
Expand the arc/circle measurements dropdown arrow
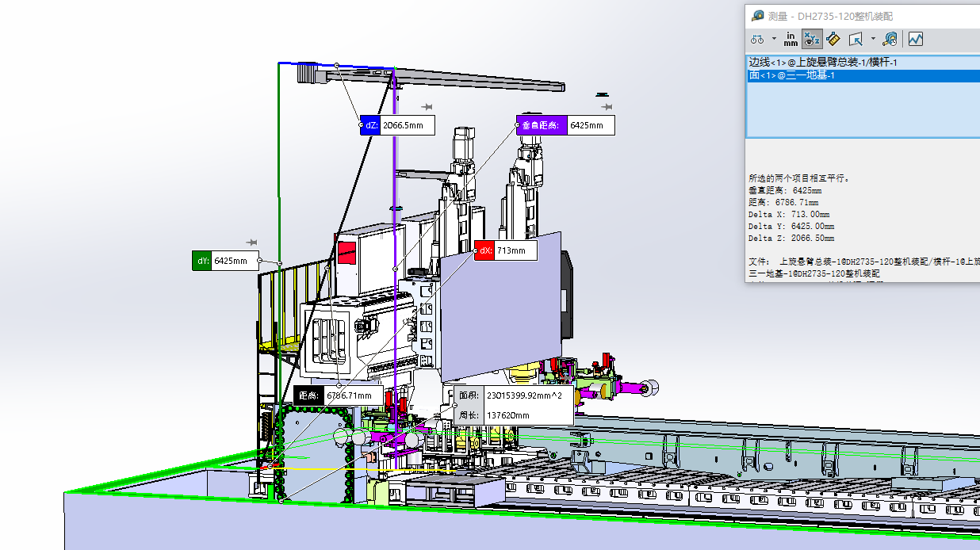(773, 39)
